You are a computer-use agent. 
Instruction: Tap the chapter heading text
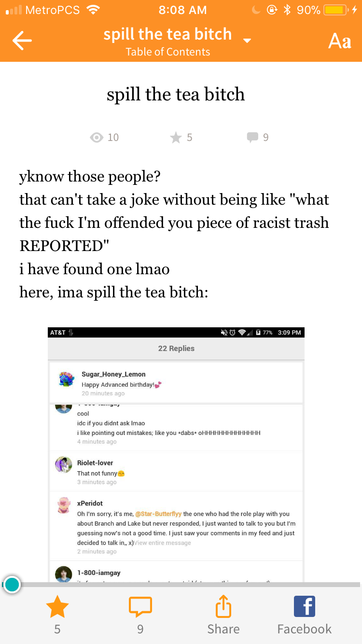click(x=176, y=94)
